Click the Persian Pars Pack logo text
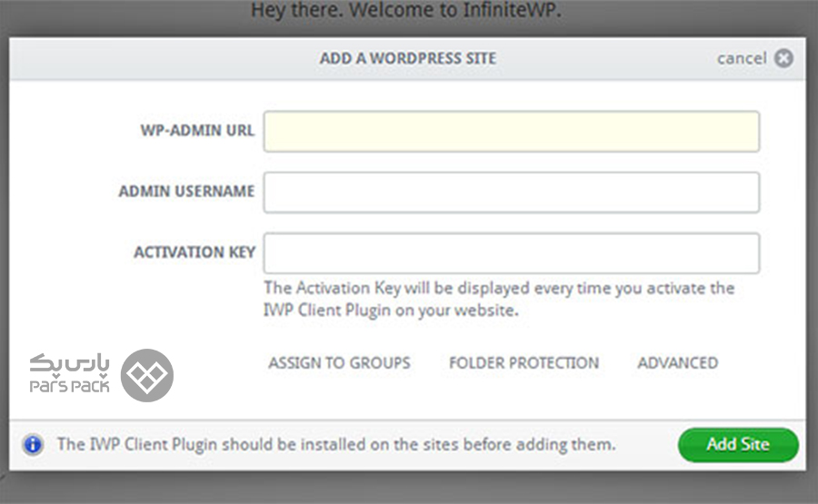The width and height of the screenshot is (818, 504). coord(70,364)
